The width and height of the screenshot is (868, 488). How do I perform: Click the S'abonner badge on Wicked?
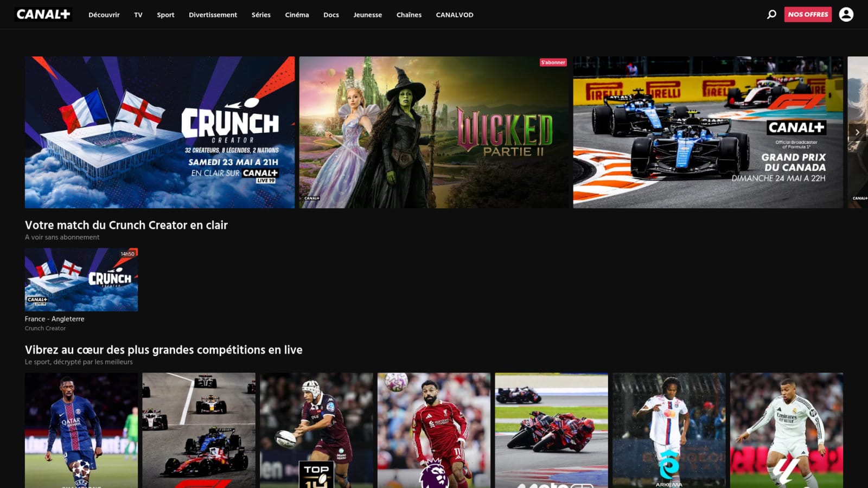pyautogui.click(x=553, y=62)
